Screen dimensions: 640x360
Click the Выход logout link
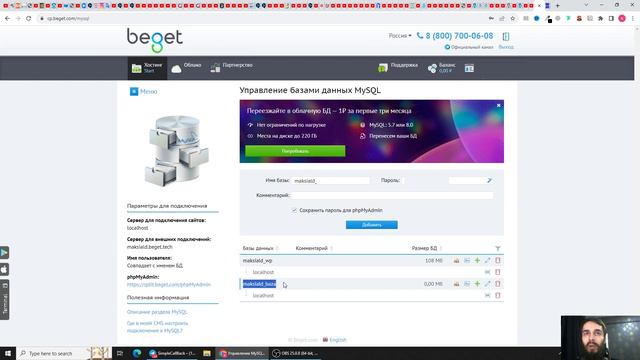click(x=506, y=47)
